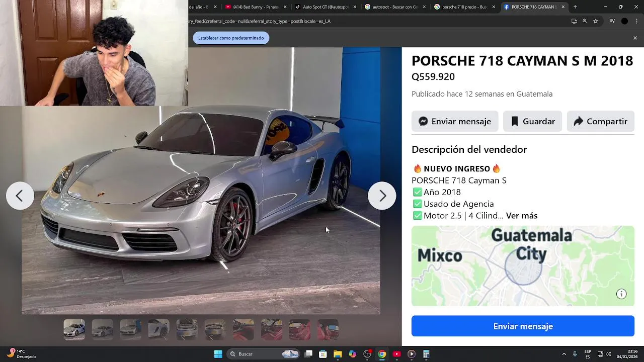Bookmark this page with the star icon
The height and width of the screenshot is (362, 644).
click(596, 21)
